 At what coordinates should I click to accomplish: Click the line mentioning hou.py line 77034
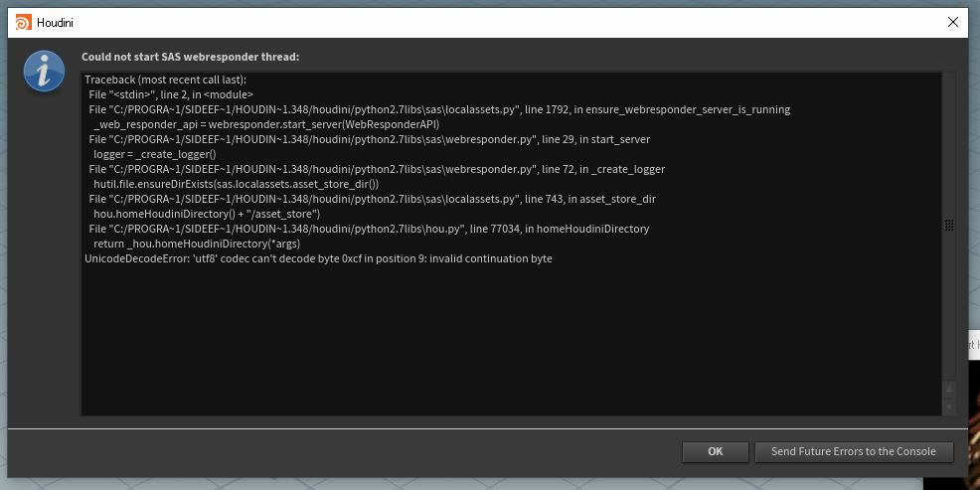tap(369, 229)
